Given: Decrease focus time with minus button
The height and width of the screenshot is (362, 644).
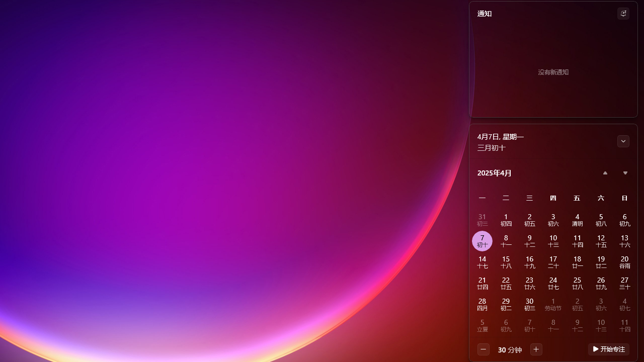Looking at the screenshot, I should pyautogui.click(x=483, y=349).
